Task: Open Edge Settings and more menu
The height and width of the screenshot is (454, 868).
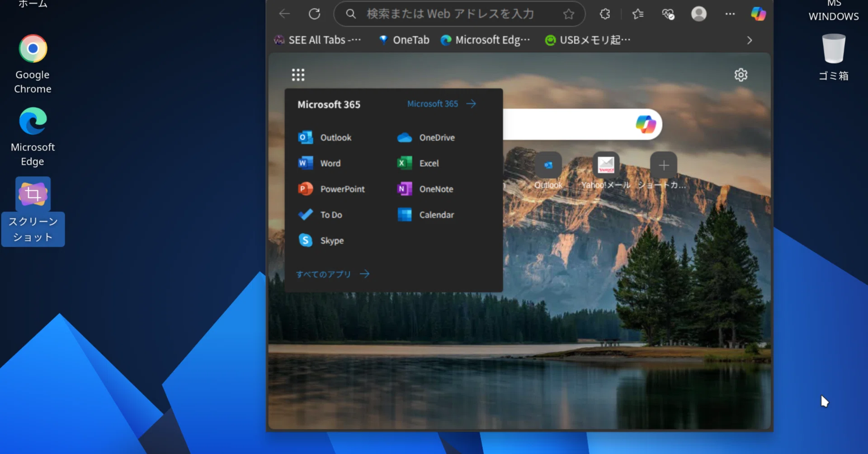Action: coord(730,14)
